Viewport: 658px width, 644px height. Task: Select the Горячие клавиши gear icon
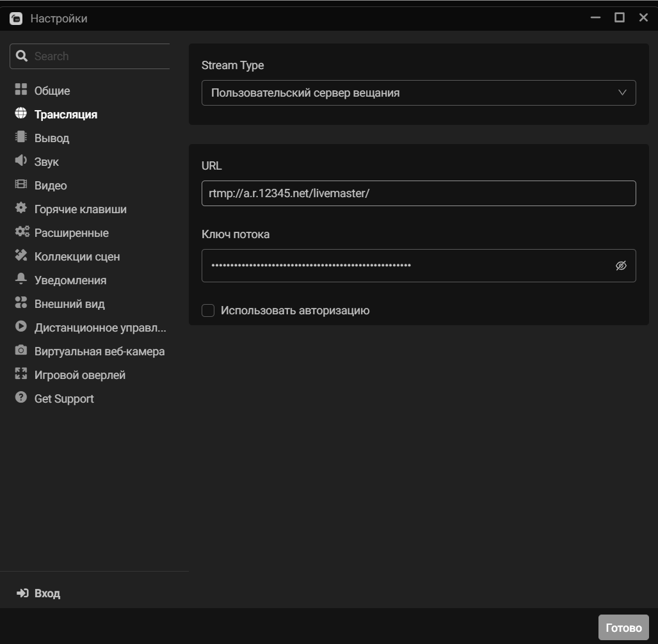[x=22, y=209]
